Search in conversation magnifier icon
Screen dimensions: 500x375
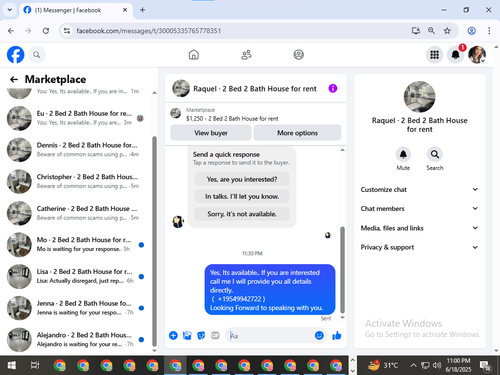(435, 154)
